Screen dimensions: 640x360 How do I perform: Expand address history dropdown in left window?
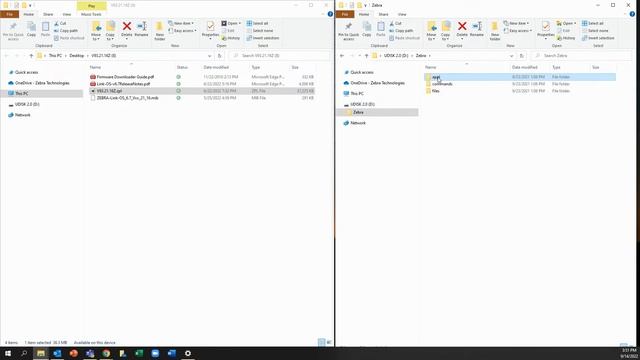coord(210,56)
